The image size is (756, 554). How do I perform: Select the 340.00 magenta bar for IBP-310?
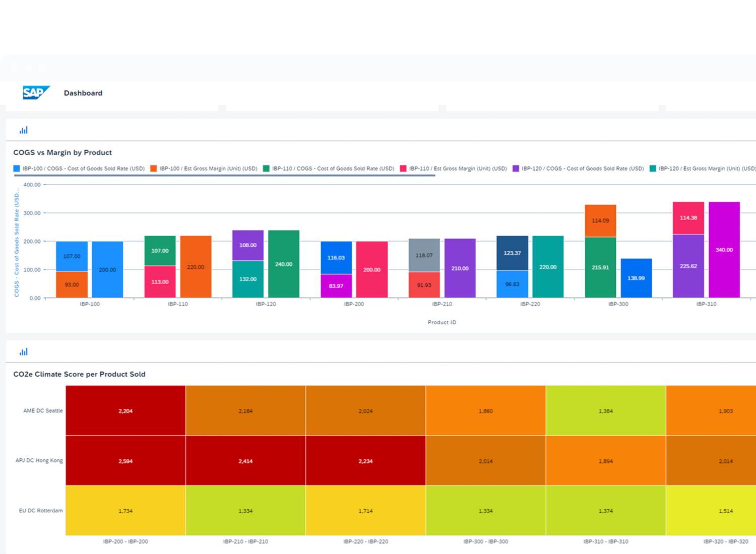[x=724, y=250]
